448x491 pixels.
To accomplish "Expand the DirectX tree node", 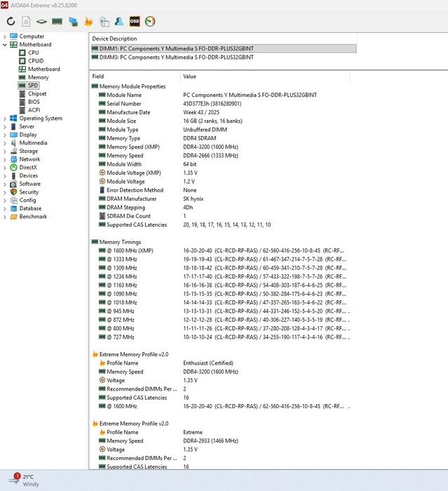I will (x=4, y=168).
